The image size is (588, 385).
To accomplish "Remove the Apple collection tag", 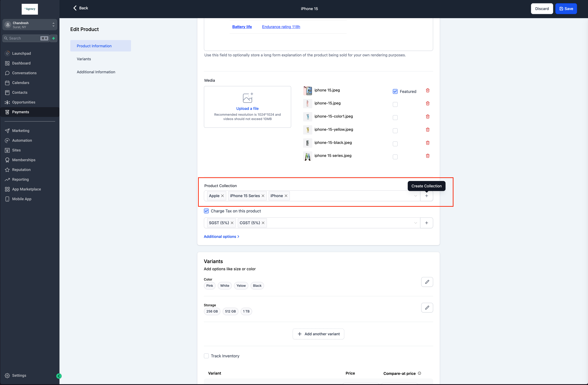I will point(222,196).
